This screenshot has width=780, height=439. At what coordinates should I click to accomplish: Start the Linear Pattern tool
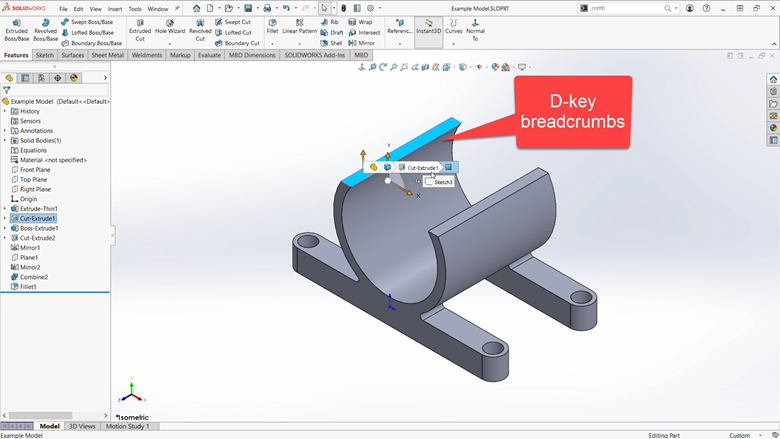pos(299,27)
